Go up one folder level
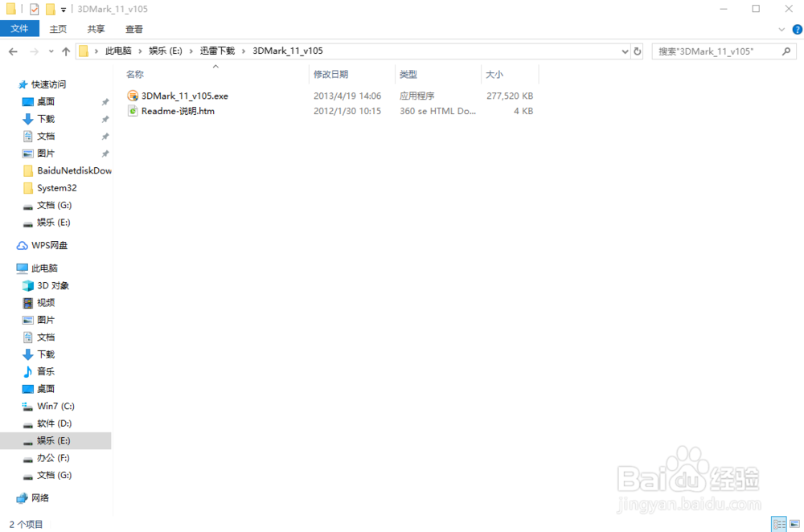 pyautogui.click(x=66, y=51)
